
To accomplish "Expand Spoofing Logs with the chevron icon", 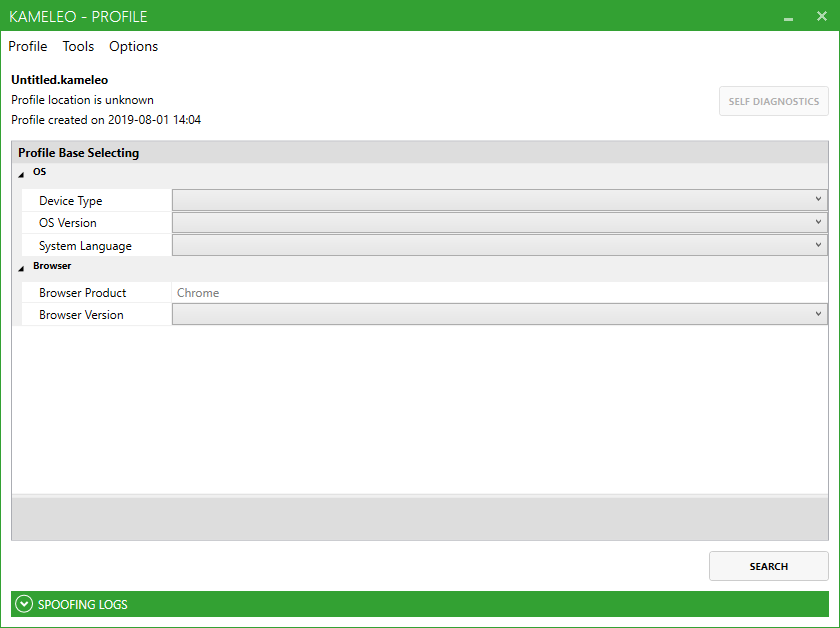I will tap(24, 604).
